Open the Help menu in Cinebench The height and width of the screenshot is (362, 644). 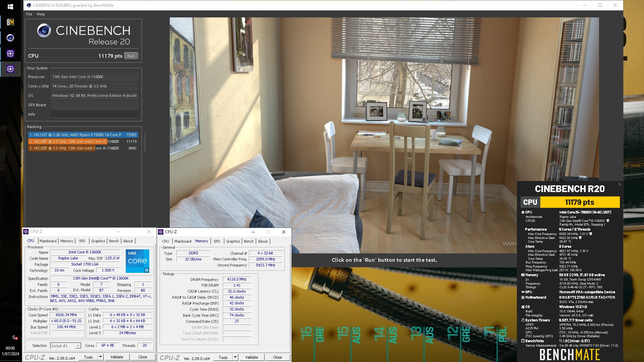(x=41, y=14)
